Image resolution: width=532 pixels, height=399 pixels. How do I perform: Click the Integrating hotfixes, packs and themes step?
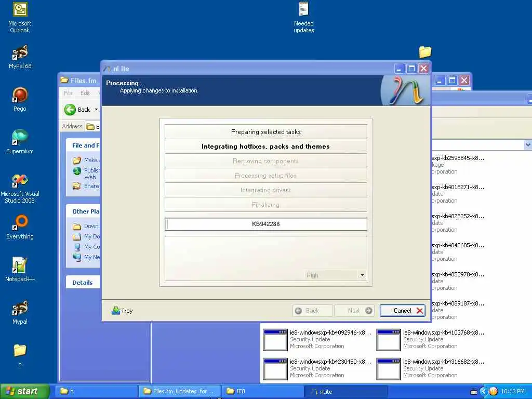(x=265, y=147)
